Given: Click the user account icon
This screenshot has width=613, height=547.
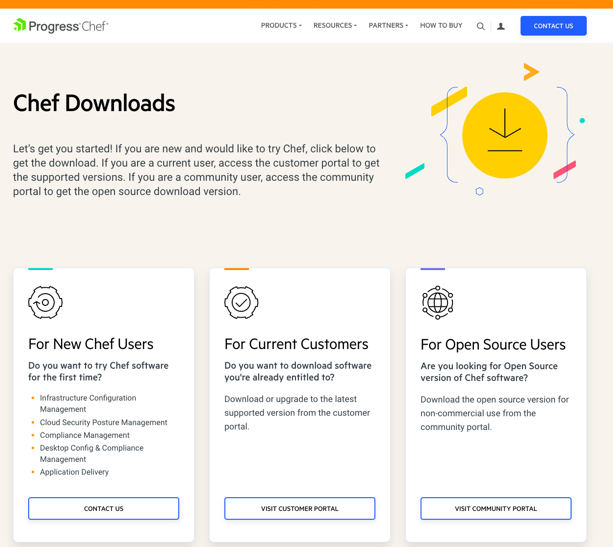Looking at the screenshot, I should click(501, 26).
